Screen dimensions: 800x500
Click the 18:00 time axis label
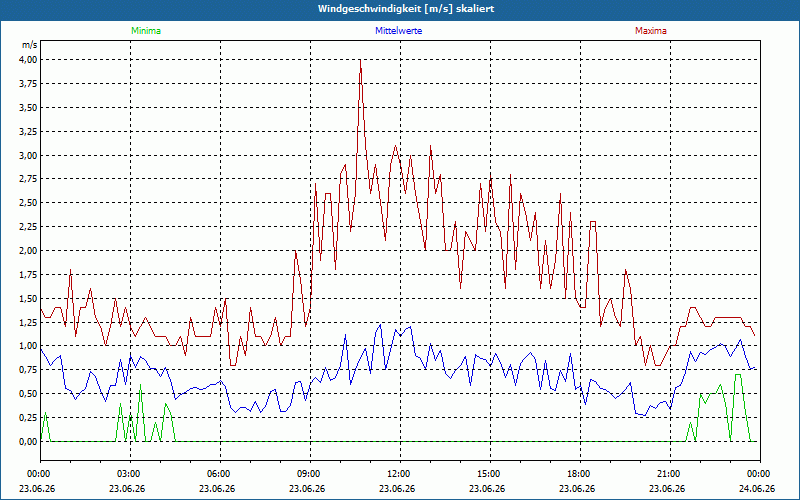pyautogui.click(x=577, y=474)
